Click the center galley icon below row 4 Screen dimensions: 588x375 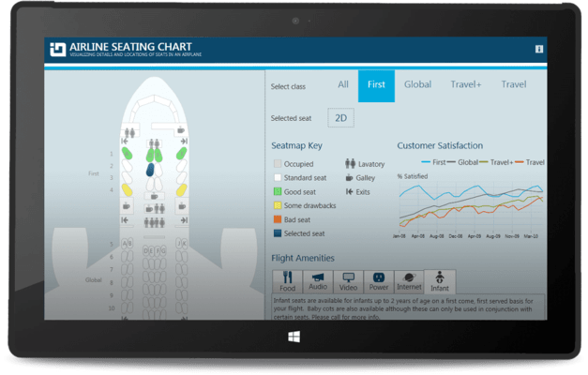click(x=154, y=196)
